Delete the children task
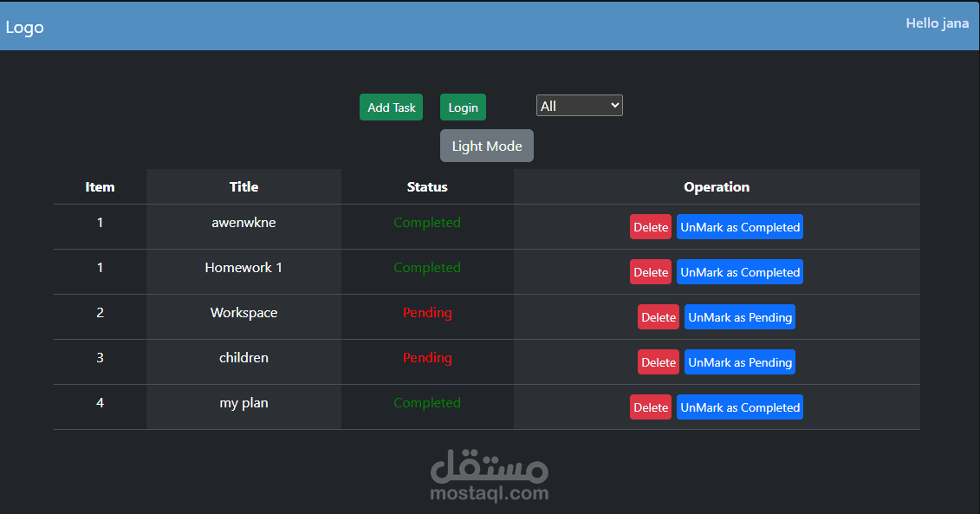This screenshot has width=980, height=514. point(659,362)
